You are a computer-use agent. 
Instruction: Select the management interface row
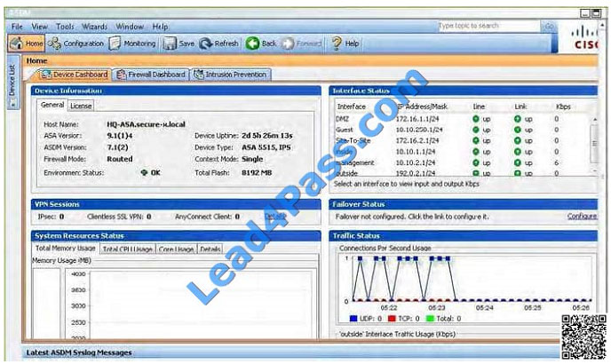(463, 162)
